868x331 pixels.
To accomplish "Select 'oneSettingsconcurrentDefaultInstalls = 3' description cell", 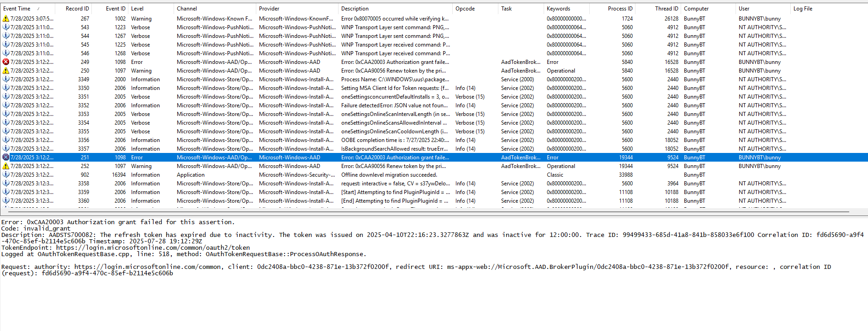I will [x=395, y=97].
